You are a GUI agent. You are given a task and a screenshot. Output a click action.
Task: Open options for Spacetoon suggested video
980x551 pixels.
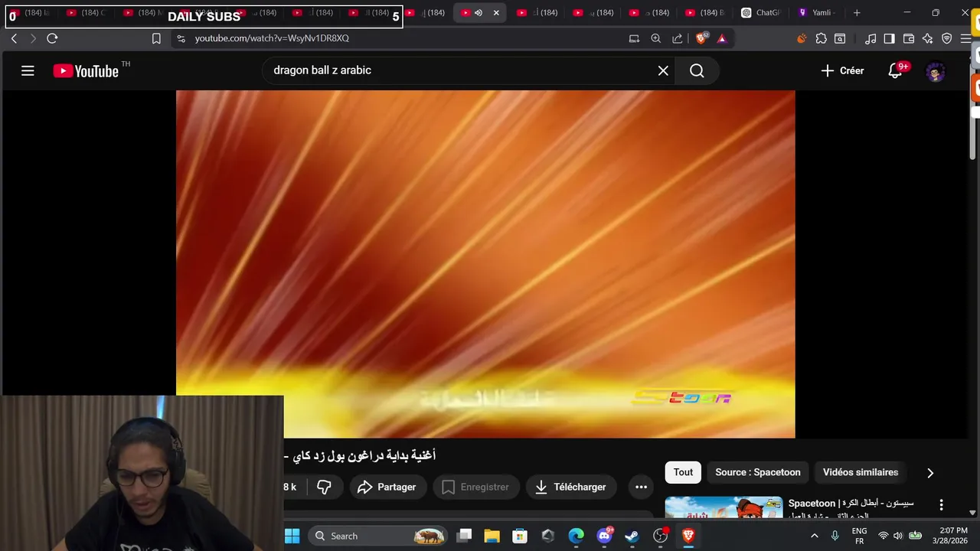(941, 505)
